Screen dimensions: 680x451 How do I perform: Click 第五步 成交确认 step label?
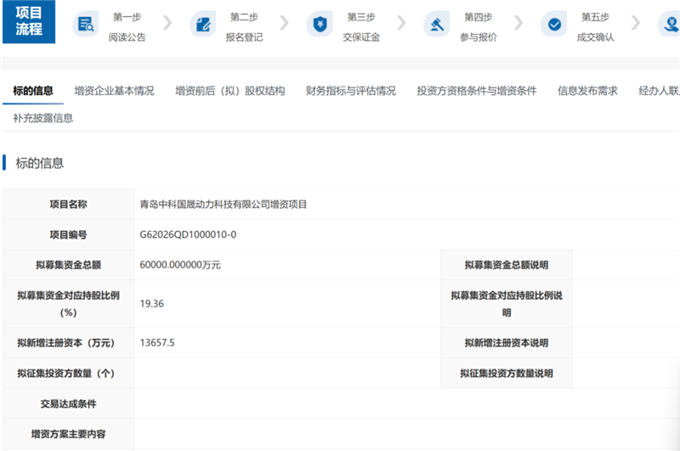click(x=595, y=27)
